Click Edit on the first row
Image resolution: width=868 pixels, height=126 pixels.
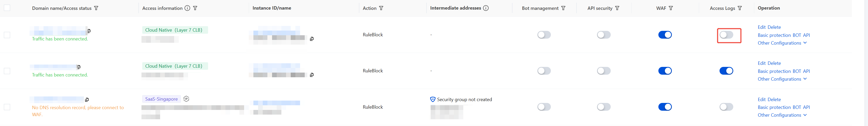(x=762, y=27)
